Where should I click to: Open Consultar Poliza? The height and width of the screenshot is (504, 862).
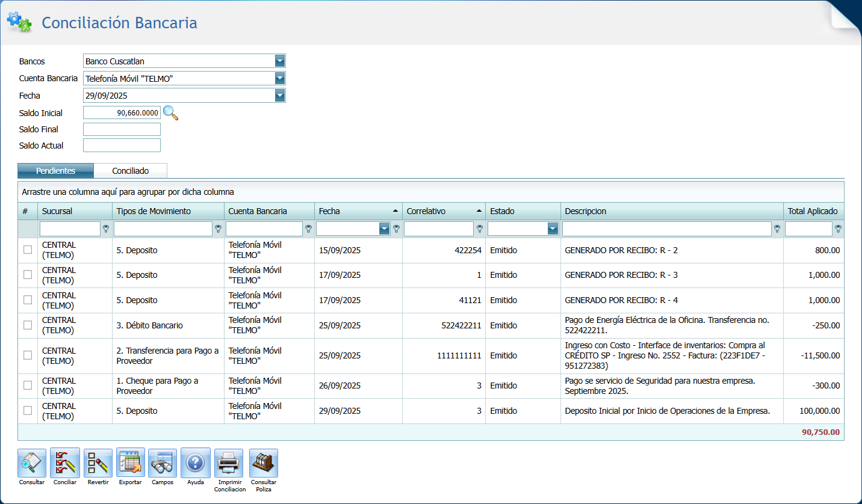[263, 463]
